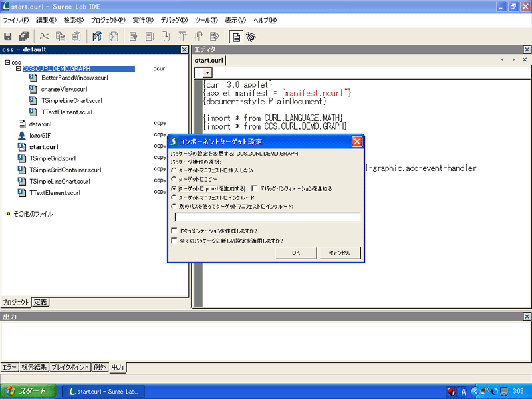Screen dimensions: 532x399
Task: Click the Save All toolbar icon
Action: 24,37
